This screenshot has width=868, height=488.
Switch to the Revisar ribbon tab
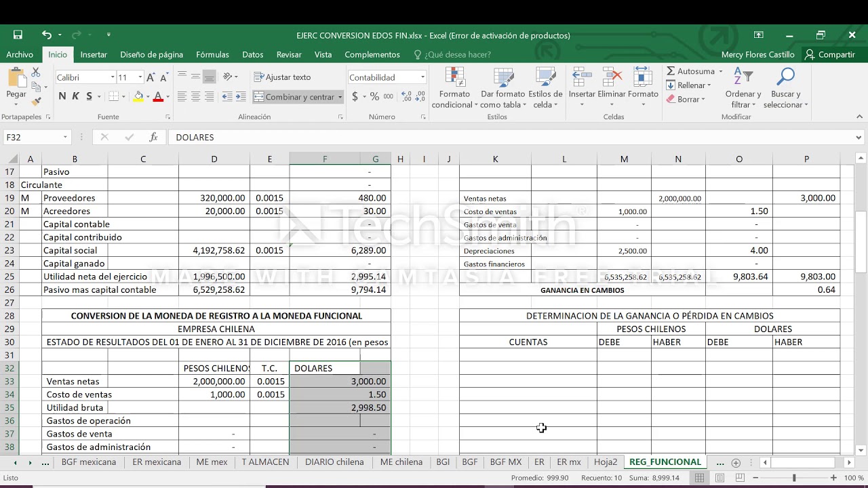289,55
